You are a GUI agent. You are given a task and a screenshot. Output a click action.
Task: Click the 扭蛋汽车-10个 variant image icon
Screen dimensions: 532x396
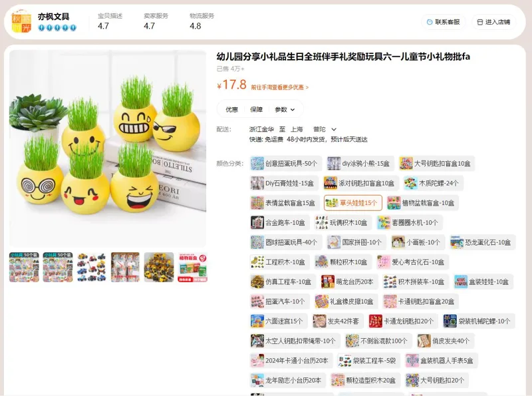point(257,301)
